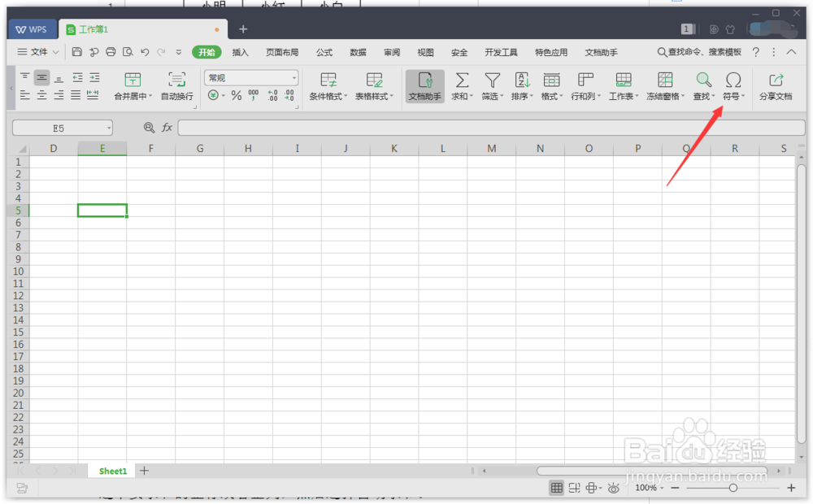Switch to normal grid view in status bar
Image resolution: width=813 pixels, height=504 pixels.
coord(556,488)
